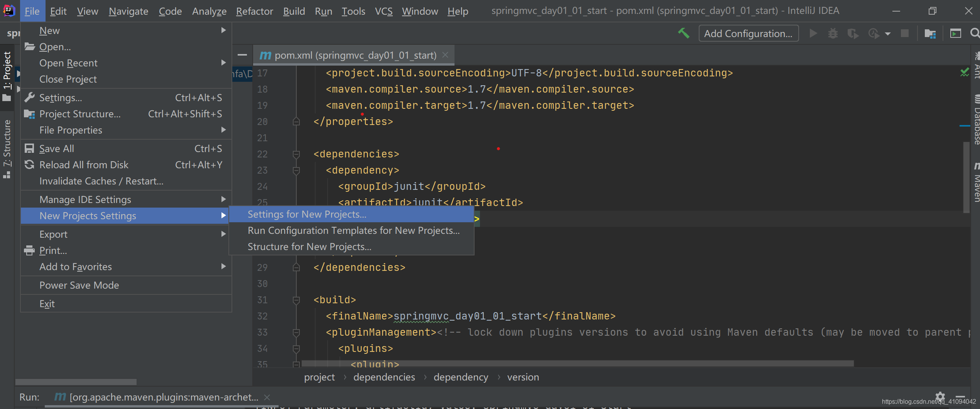Click the Search Everywhere magnifier icon
The height and width of the screenshot is (409, 980).
pos(975,34)
